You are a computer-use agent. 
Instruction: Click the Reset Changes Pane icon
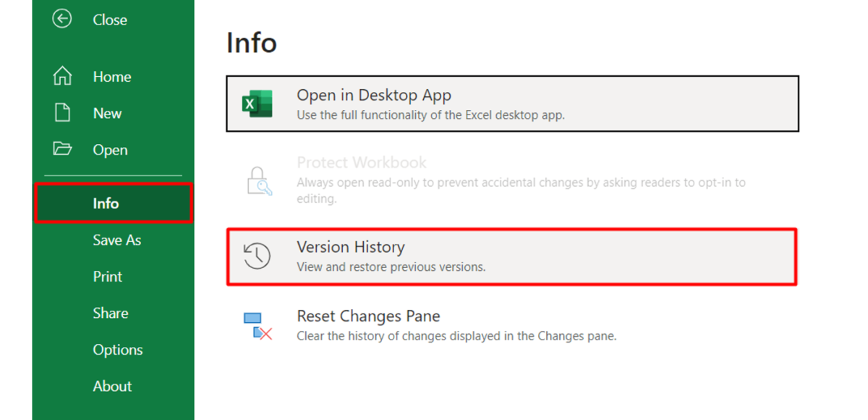[258, 326]
